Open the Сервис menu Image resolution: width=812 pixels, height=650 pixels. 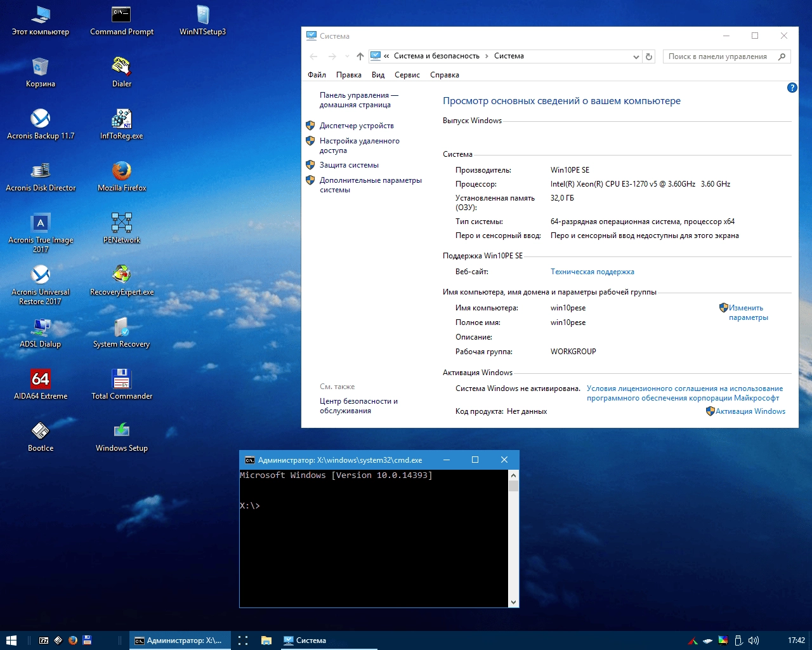[x=407, y=75]
